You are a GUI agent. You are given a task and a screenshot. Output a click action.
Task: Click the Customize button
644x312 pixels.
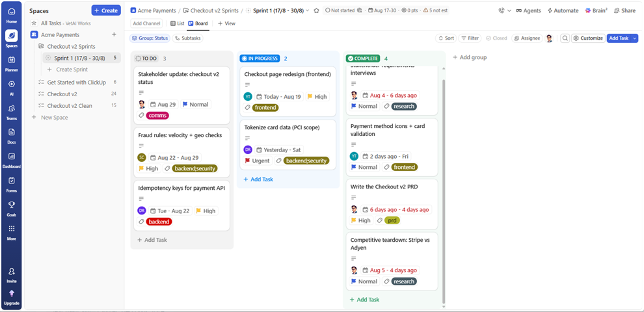point(588,38)
